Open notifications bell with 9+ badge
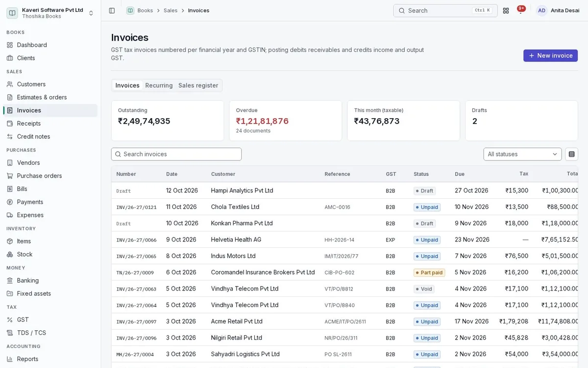This screenshot has height=368, width=588. click(x=520, y=10)
